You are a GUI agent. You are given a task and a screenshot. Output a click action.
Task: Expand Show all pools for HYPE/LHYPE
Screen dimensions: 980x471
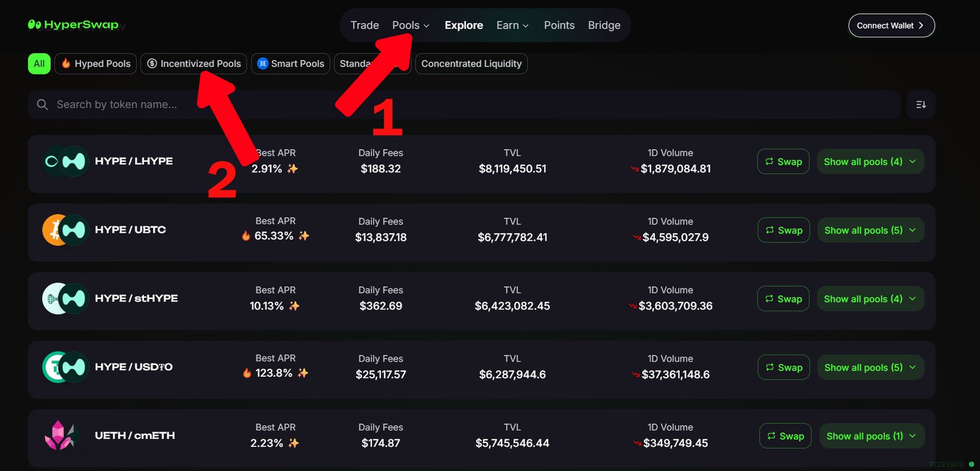coord(870,162)
